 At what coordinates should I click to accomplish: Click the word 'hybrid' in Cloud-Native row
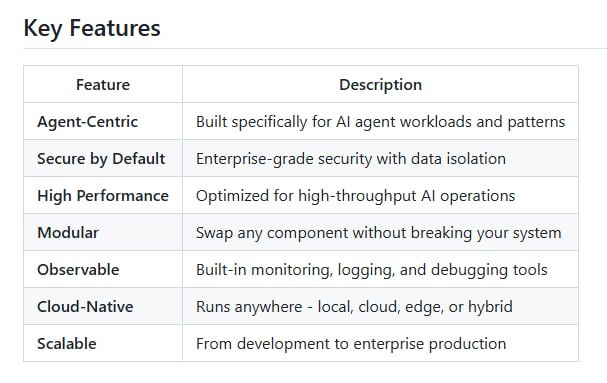[x=490, y=307]
